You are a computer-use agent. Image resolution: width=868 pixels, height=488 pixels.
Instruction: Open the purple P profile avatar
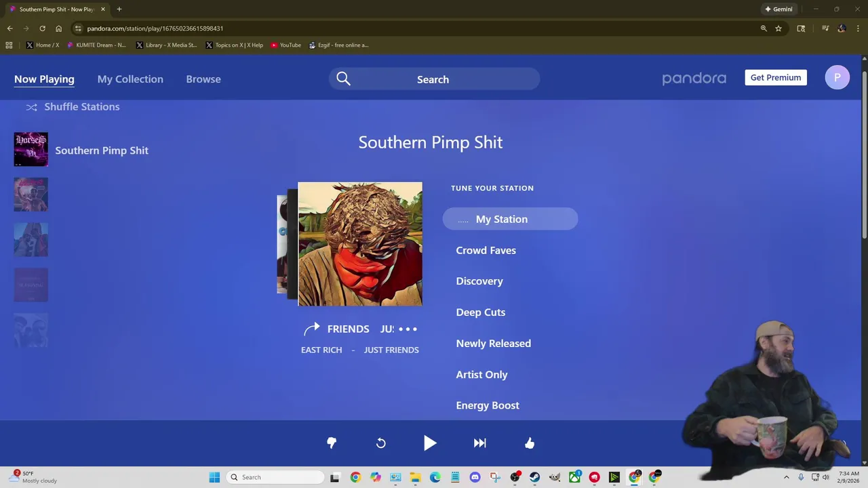(x=837, y=77)
